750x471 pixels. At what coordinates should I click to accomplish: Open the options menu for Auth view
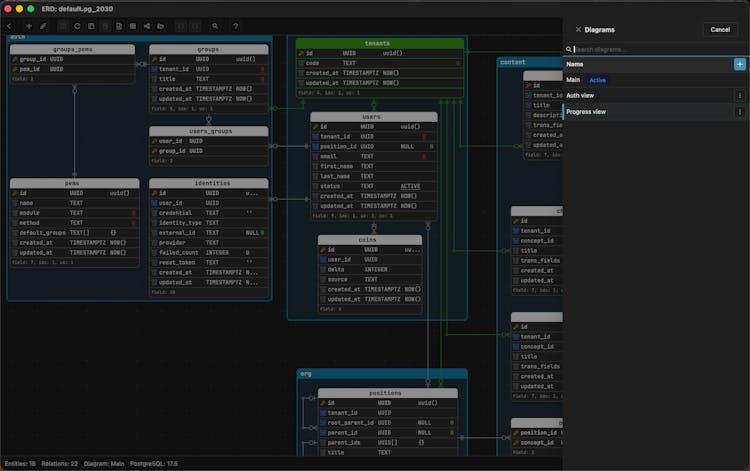[739, 96]
